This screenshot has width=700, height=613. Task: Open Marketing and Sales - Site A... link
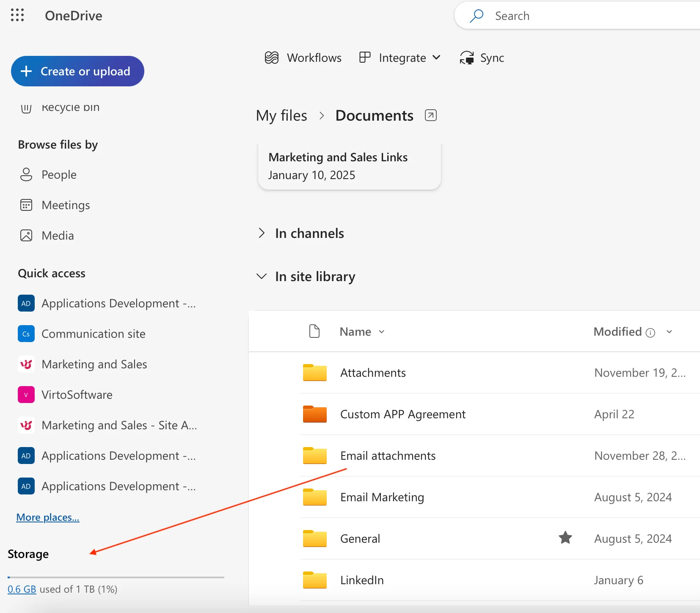pos(119,425)
